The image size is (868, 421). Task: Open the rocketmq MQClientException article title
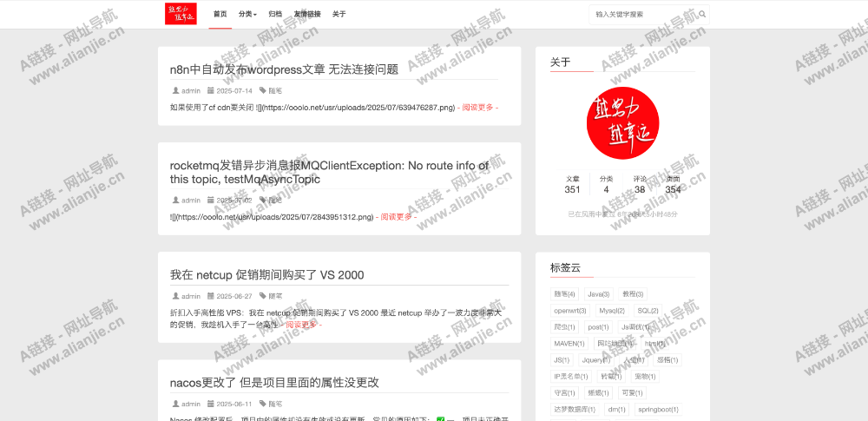tap(329, 172)
